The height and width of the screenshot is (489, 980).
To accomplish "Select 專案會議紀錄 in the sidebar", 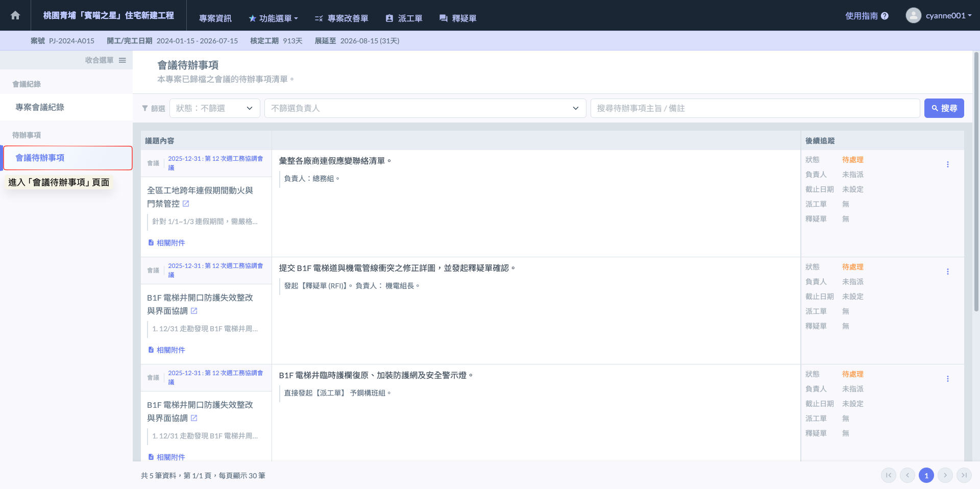I will pyautogui.click(x=40, y=107).
